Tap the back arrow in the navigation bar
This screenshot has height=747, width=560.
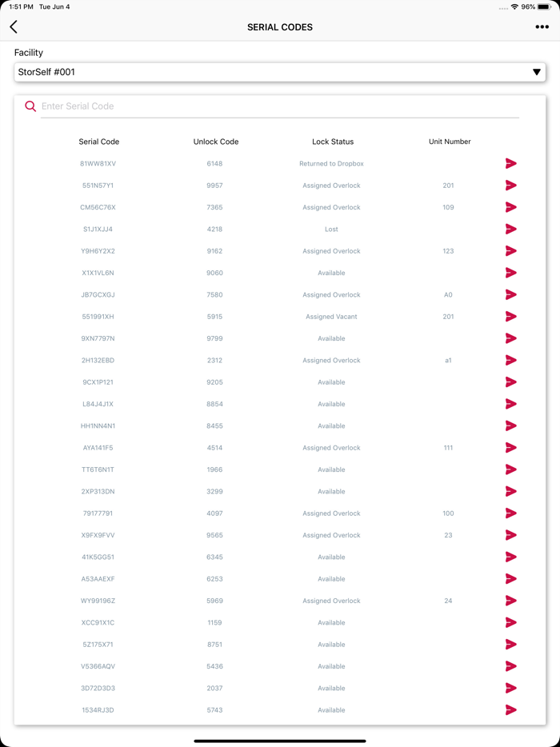pyautogui.click(x=13, y=26)
